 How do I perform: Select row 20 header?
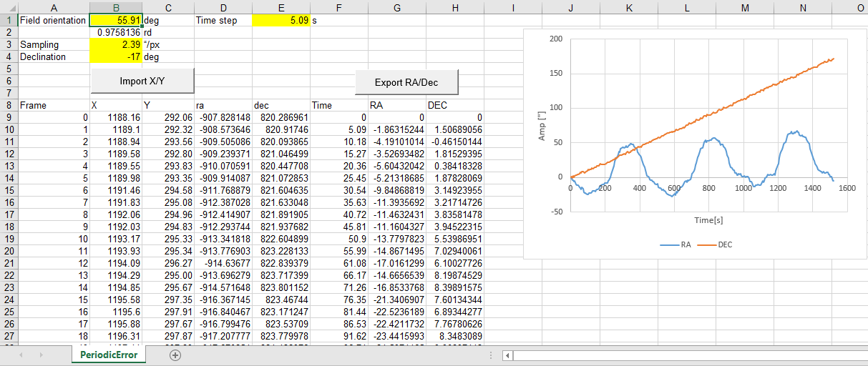[x=9, y=251]
